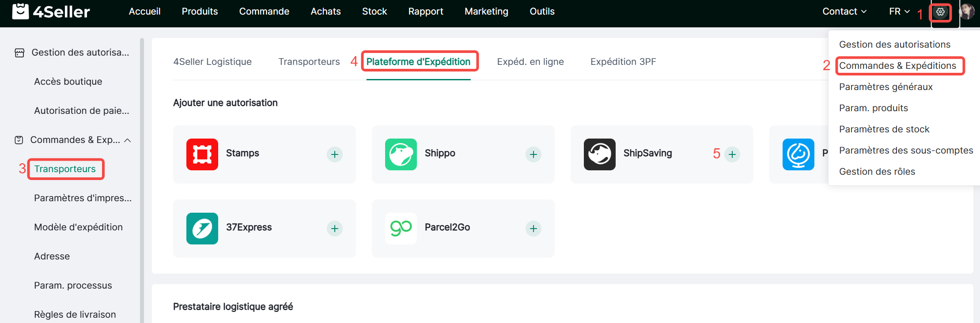Add Parcel2Go using plus icon
This screenshot has height=323, width=980.
click(534, 229)
